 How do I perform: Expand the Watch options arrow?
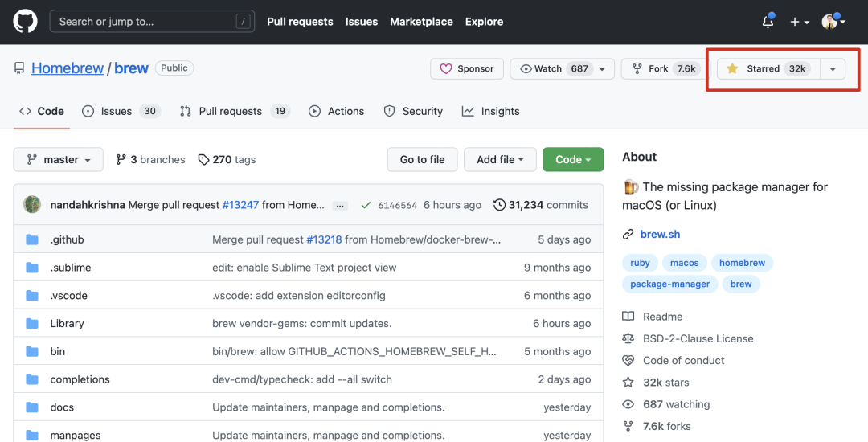click(602, 68)
